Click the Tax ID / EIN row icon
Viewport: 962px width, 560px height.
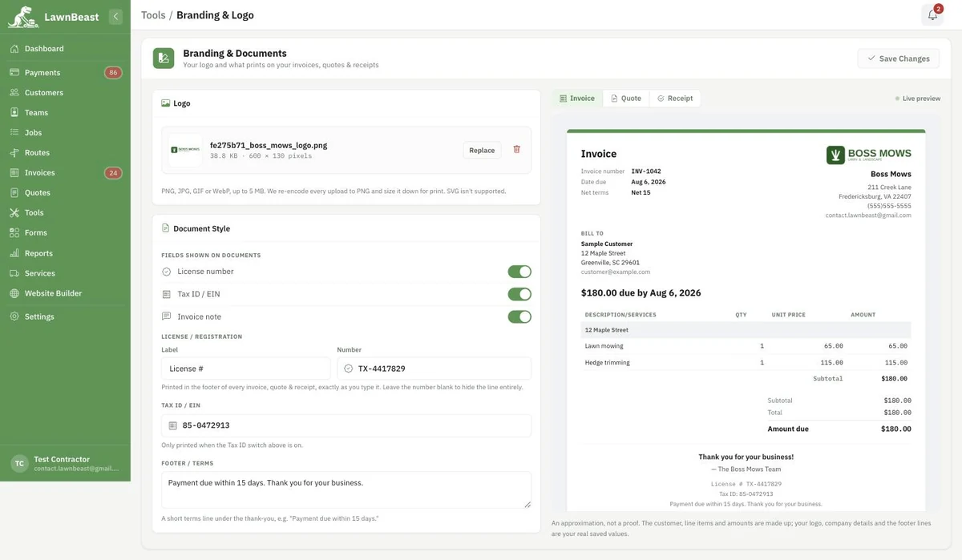[167, 294]
